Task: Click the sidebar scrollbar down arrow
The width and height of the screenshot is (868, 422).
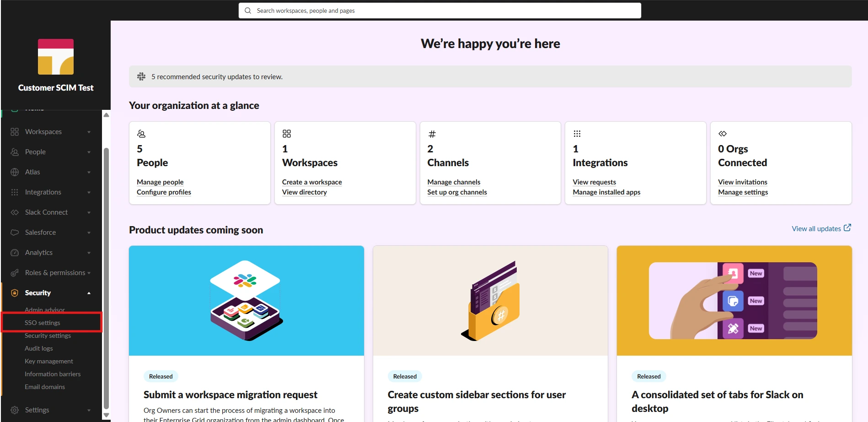Action: [x=106, y=415]
